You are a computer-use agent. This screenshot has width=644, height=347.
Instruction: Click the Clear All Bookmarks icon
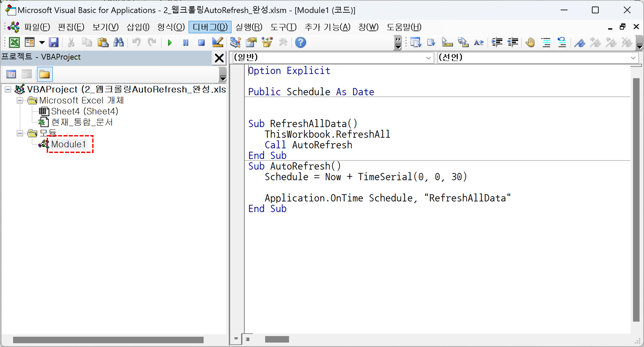(x=627, y=42)
